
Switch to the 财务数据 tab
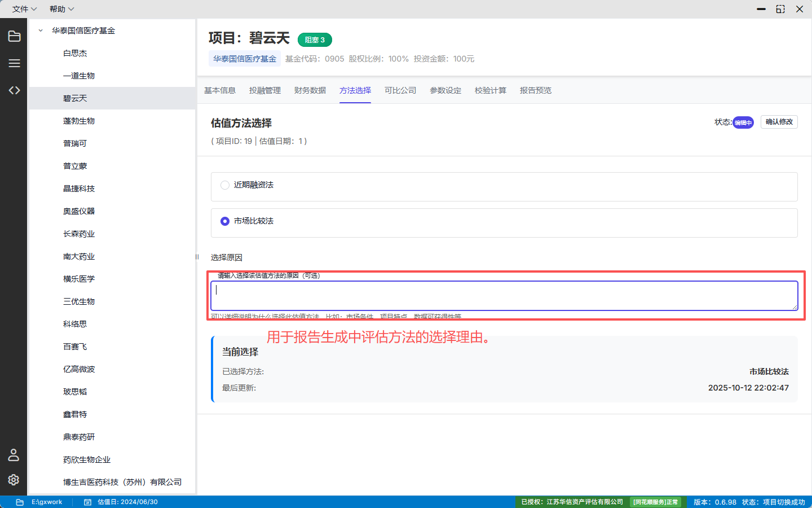310,90
